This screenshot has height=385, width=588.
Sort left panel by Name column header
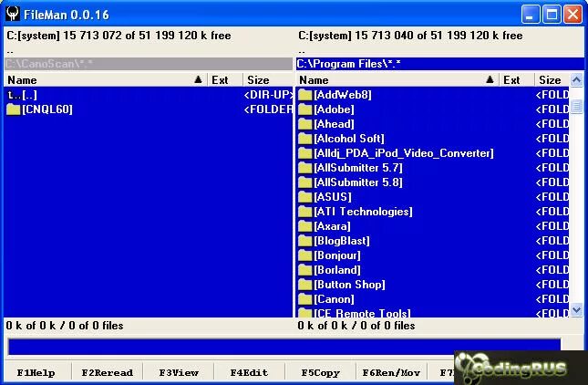tap(106, 80)
